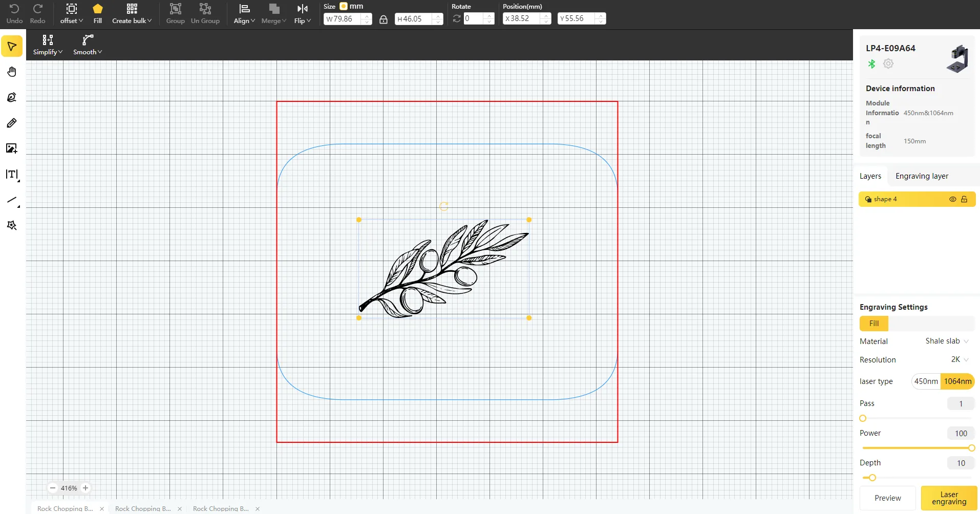
Task: Click the Laser engraving button
Action: click(949, 498)
